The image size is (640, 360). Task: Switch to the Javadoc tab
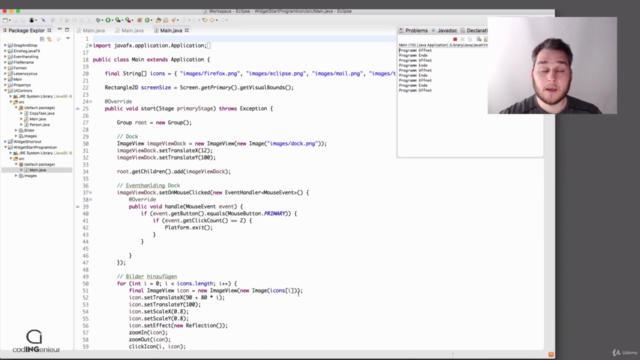444,31
